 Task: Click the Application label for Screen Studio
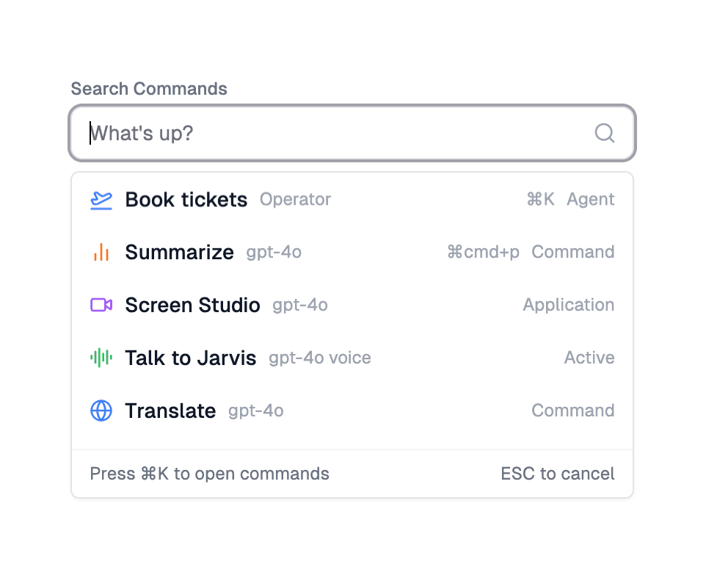pos(569,306)
